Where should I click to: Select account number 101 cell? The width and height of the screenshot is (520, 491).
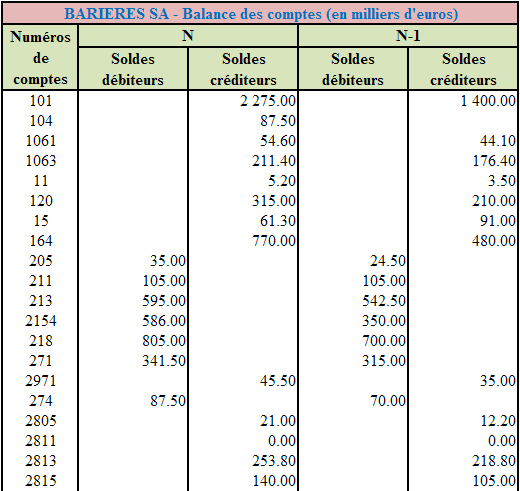40,101
